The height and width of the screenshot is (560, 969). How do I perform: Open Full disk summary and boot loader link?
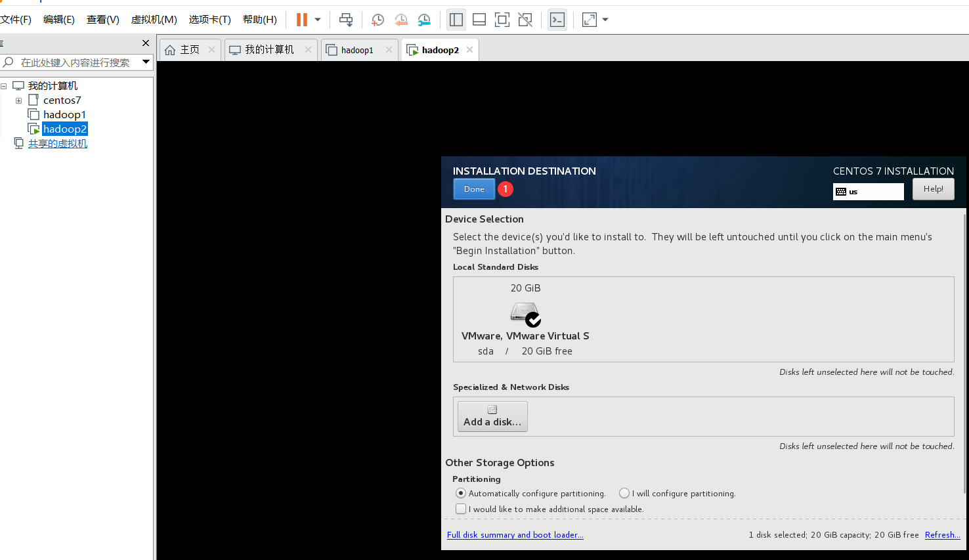(x=515, y=535)
